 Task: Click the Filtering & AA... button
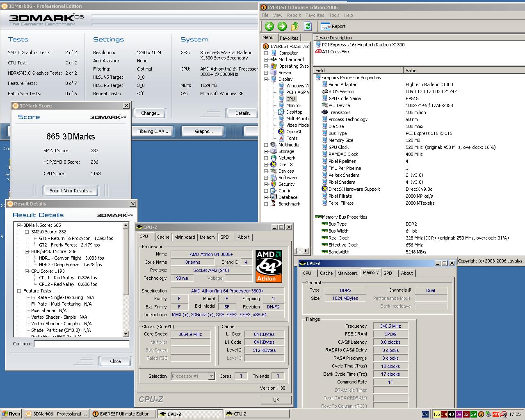153,131
